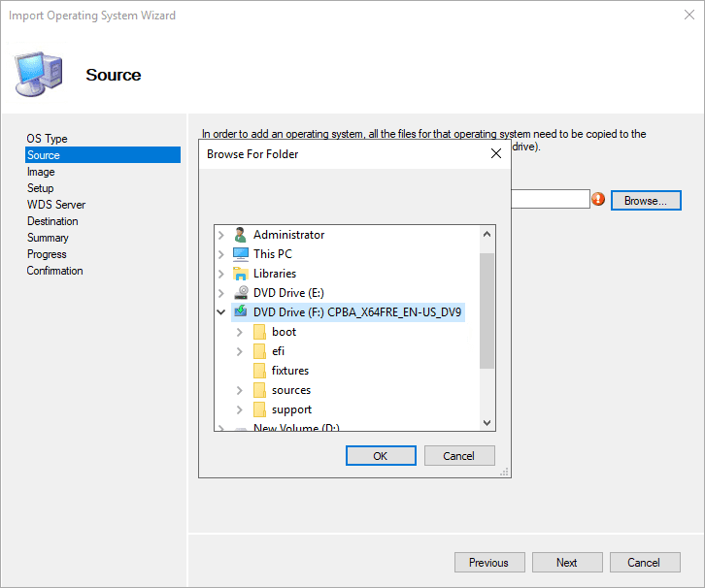This screenshot has width=705, height=588.
Task: Confirm folder selection with OK
Action: [381, 456]
